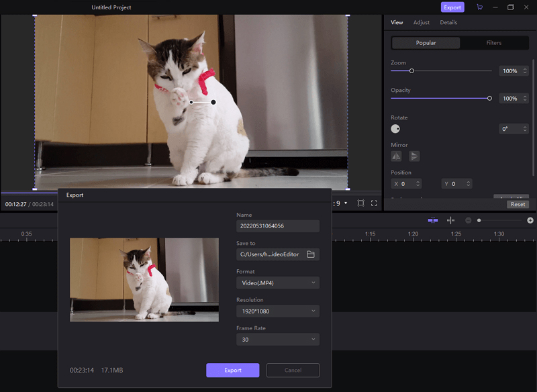Viewport: 537px width, 392px height.
Task: Open the Details tab
Action: pyautogui.click(x=448, y=22)
